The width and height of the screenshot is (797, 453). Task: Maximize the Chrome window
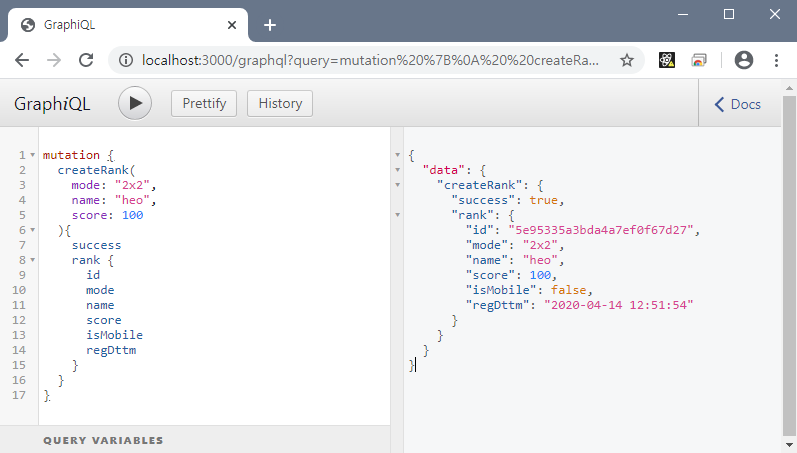(729, 14)
